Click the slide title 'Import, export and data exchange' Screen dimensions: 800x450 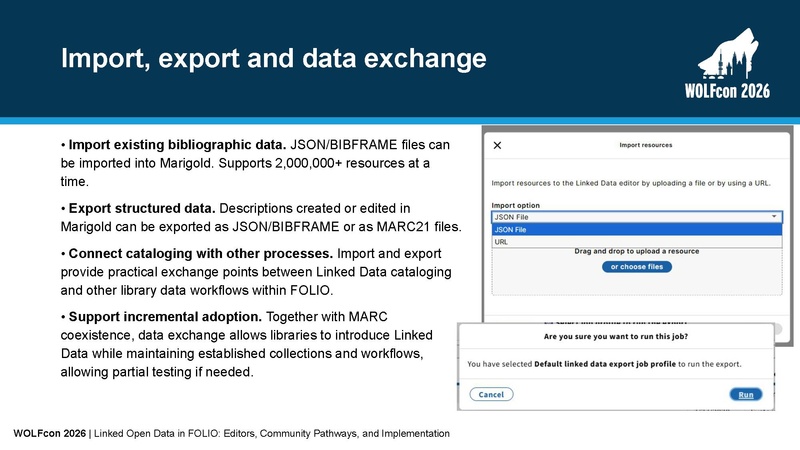(273, 58)
